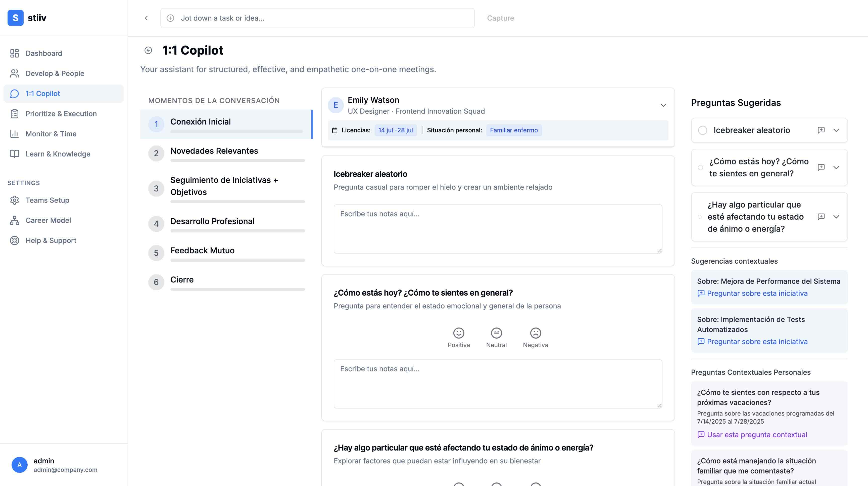The height and width of the screenshot is (486, 868).
Task: Expand the Icebreaker aleatorio suggestion chevron
Action: [836, 130]
